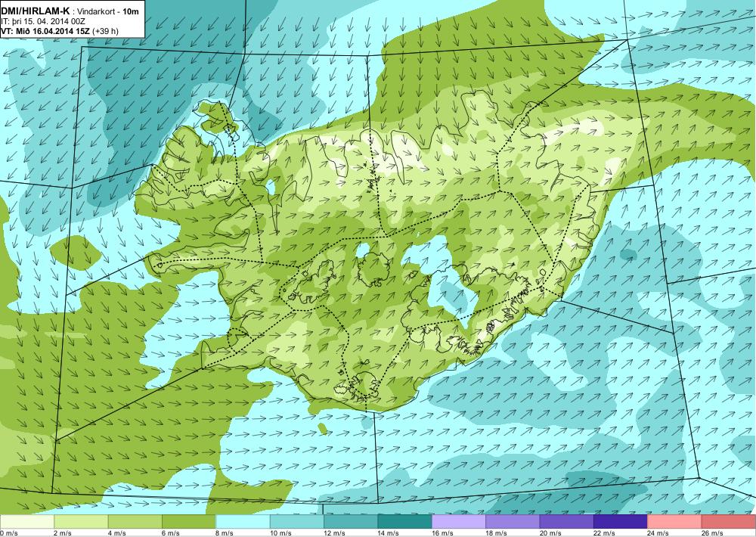This screenshot has width=756, height=537.
Task: Select the 16–18 m/s lavender legend swatch
Action: [459, 522]
